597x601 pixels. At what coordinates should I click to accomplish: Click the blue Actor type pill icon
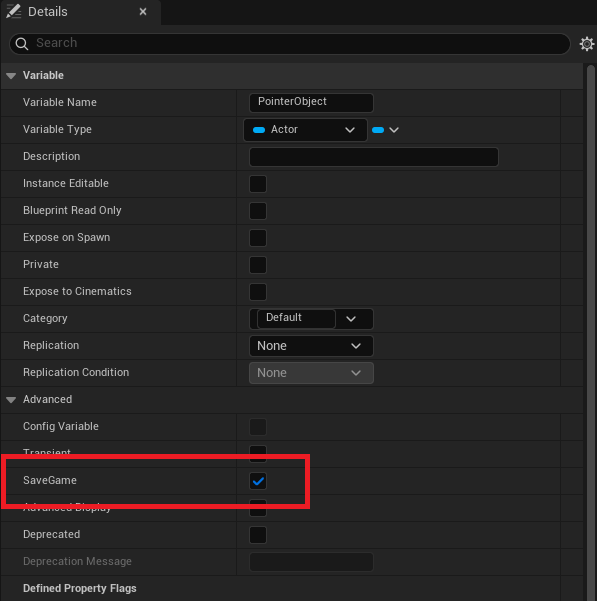[259, 130]
